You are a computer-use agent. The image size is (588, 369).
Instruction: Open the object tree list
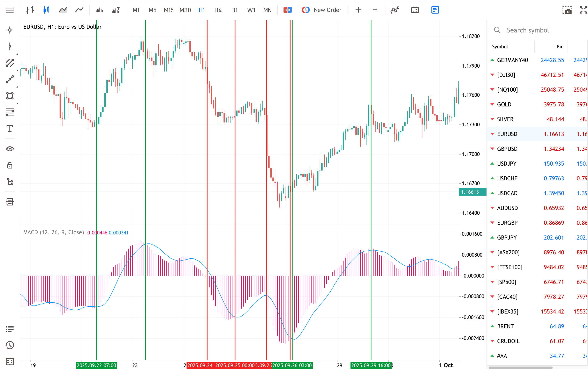[x=10, y=182]
